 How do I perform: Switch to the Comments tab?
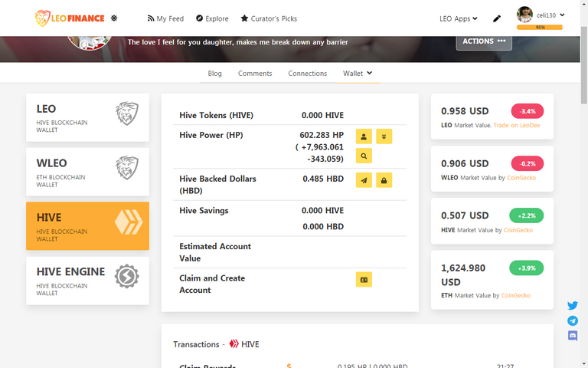point(255,74)
